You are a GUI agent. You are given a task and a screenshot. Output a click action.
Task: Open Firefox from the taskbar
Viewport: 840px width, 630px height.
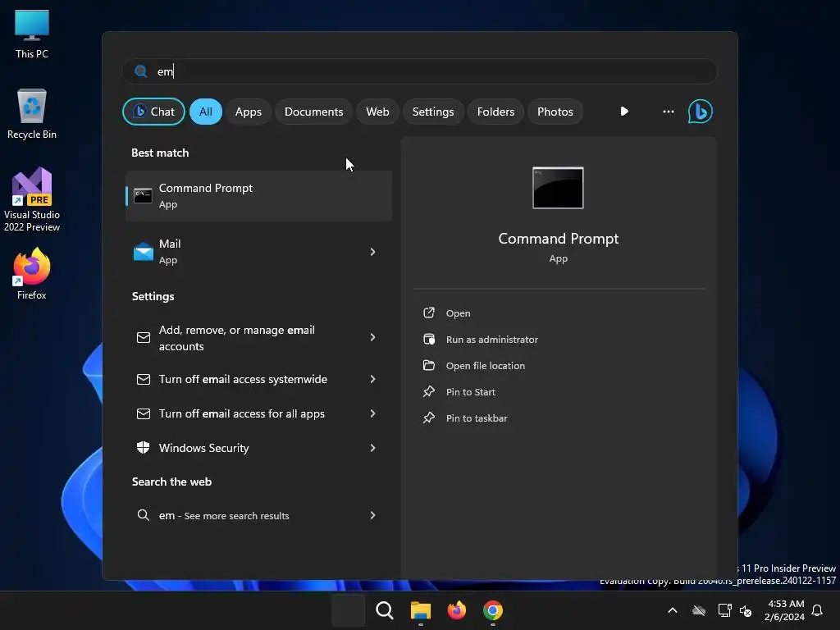[456, 610]
